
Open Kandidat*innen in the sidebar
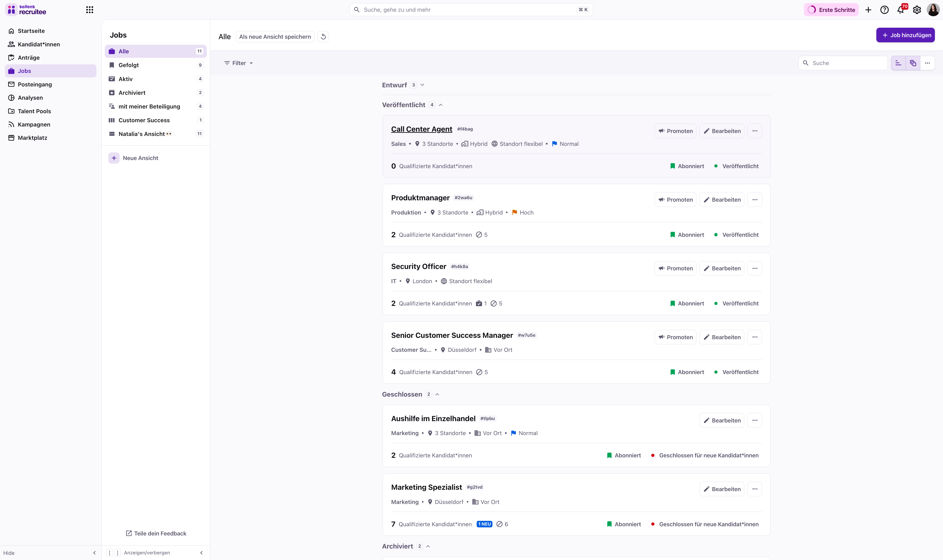click(39, 44)
